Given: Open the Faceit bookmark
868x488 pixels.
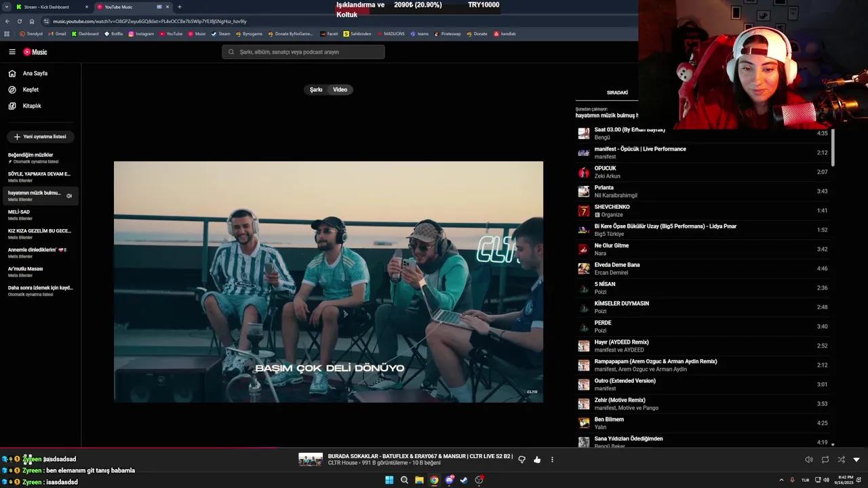Looking at the screenshot, I should click(329, 34).
